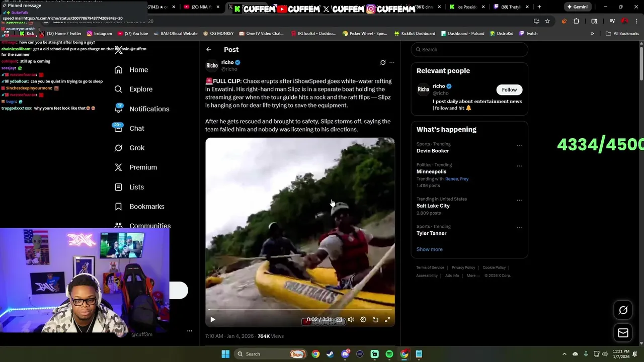This screenshot has height=362, width=644.
Task: Click Show more under What's happening
Action: [429, 249]
